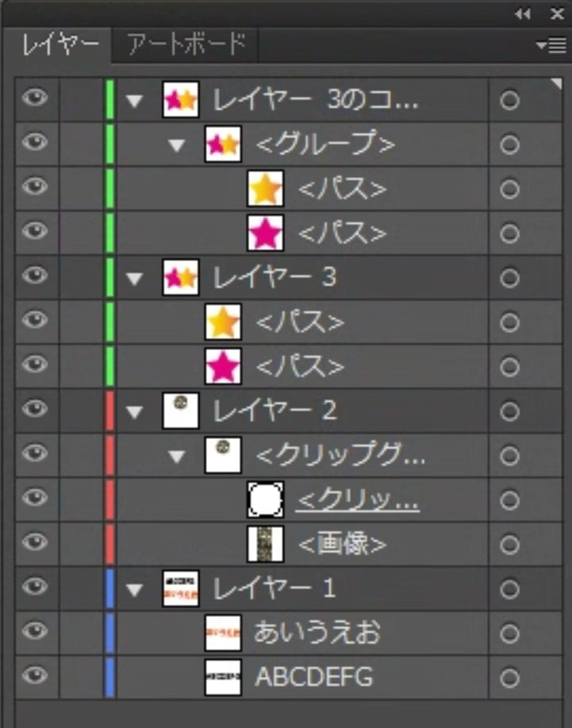Click the レイヤー 3のコ... layer thumbnail
572x728 pixels.
click(x=180, y=100)
